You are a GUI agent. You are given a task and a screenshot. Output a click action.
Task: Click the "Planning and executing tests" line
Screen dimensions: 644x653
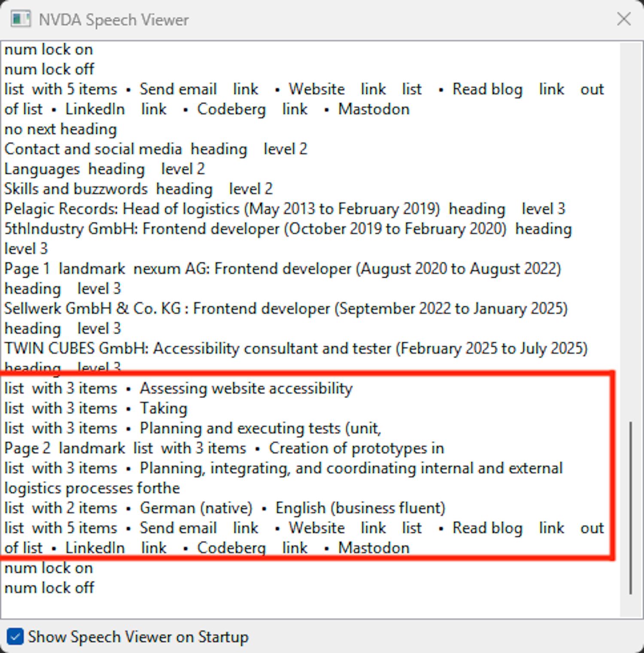click(260, 429)
